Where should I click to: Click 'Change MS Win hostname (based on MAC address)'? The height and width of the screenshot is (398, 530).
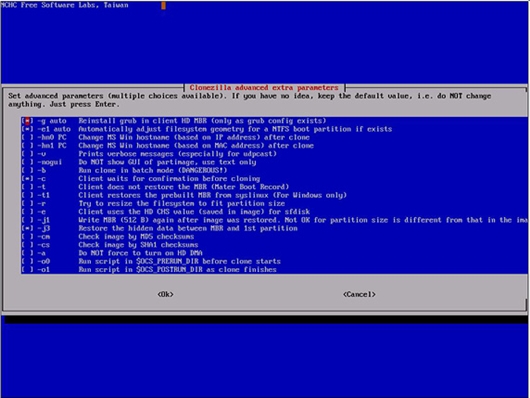tap(171, 146)
